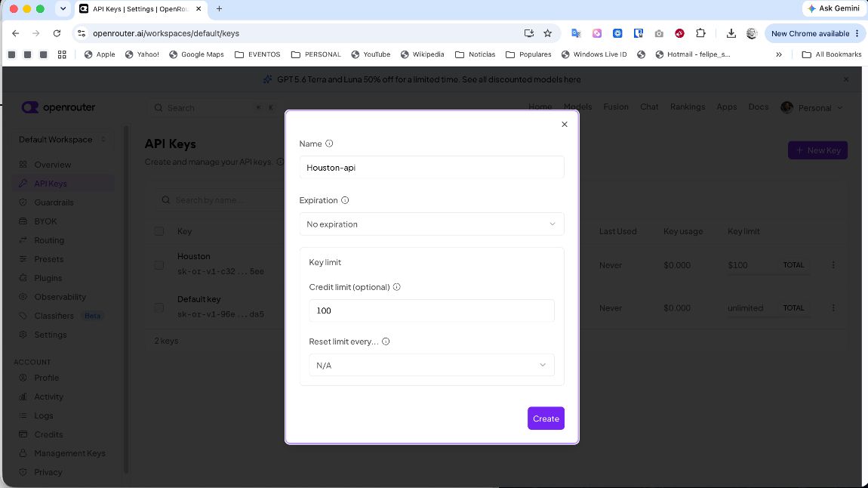868x488 pixels.
Task: Show more bookmarks chevron
Action: [x=779, y=54]
